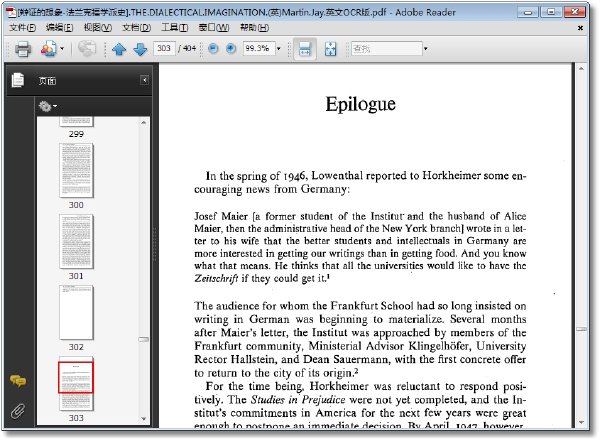The width and height of the screenshot is (600, 441).
Task: Select page 302 thumbnail
Action: click(76, 312)
